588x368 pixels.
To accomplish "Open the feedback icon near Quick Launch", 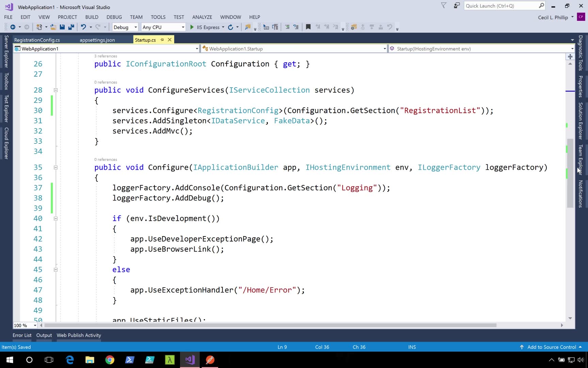I will pyautogui.click(x=457, y=6).
